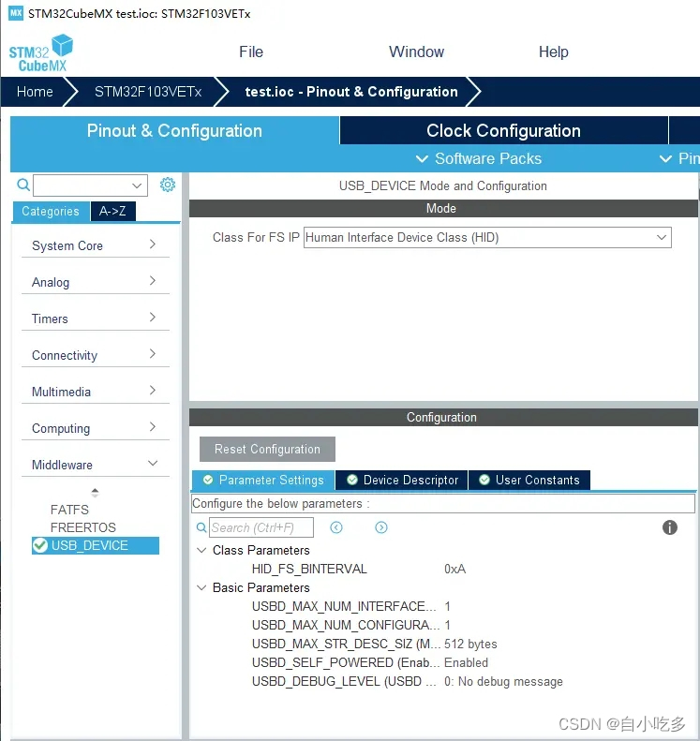Image resolution: width=700 pixels, height=741 pixels.
Task: Click the Reset Configuration button
Action: pos(267,449)
